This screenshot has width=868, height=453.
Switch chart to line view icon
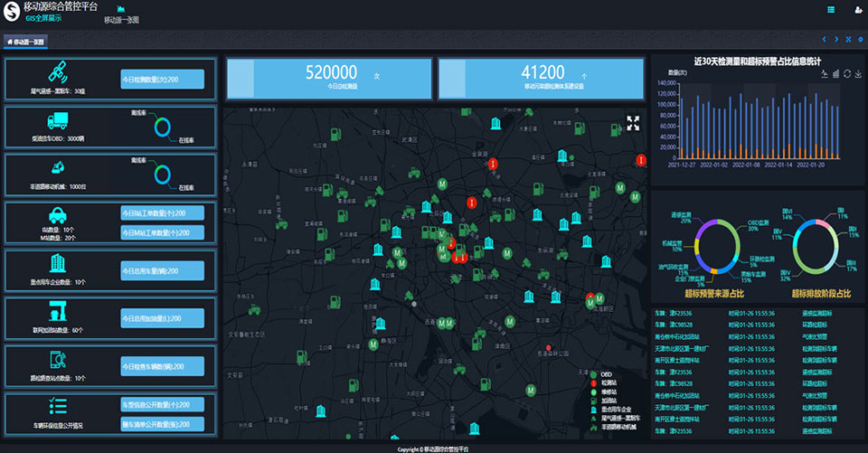[824, 74]
